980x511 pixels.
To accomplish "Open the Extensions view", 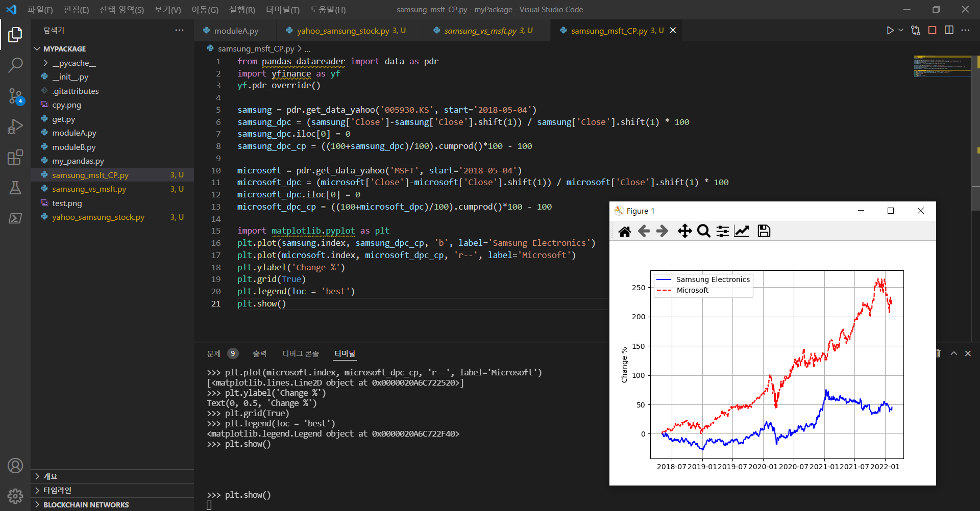I will (15, 157).
